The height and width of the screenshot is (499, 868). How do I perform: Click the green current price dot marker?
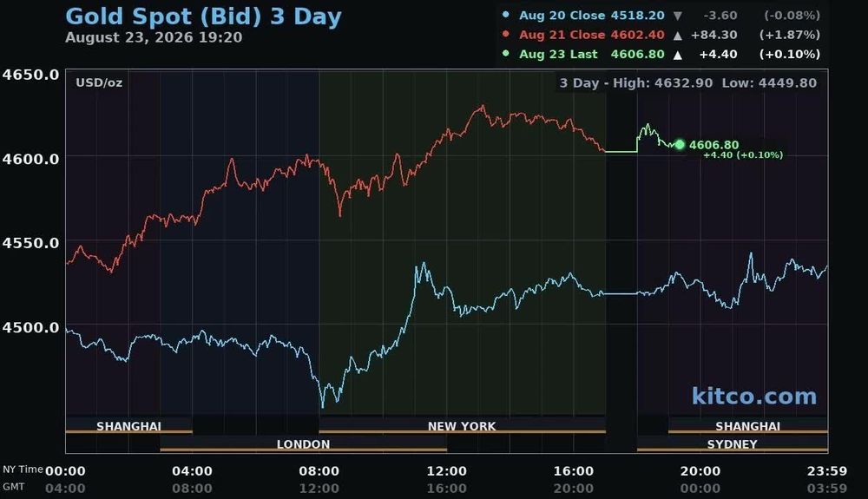(680, 144)
